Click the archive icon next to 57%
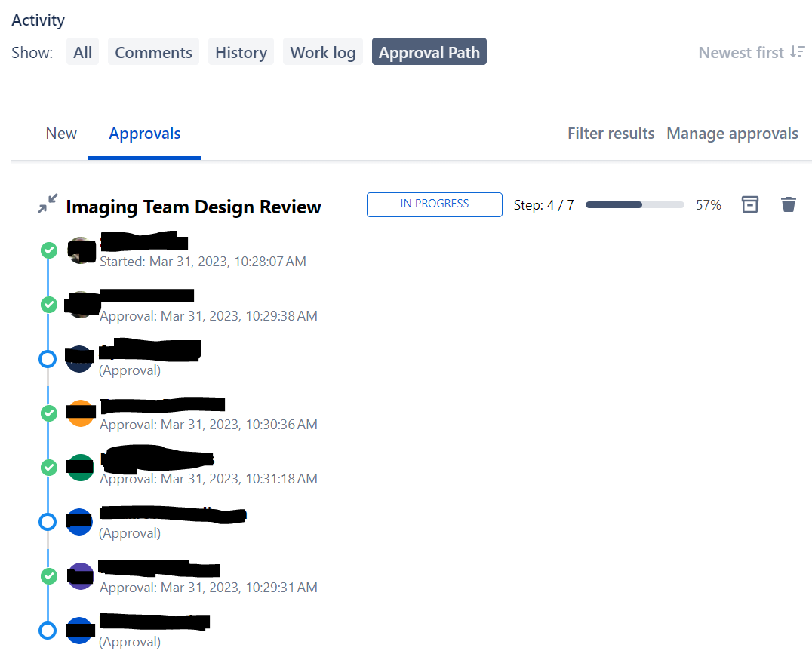 [750, 204]
